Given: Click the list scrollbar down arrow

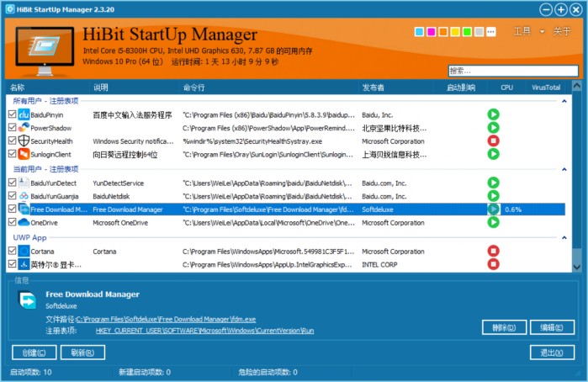Looking at the screenshot, I should [577, 267].
